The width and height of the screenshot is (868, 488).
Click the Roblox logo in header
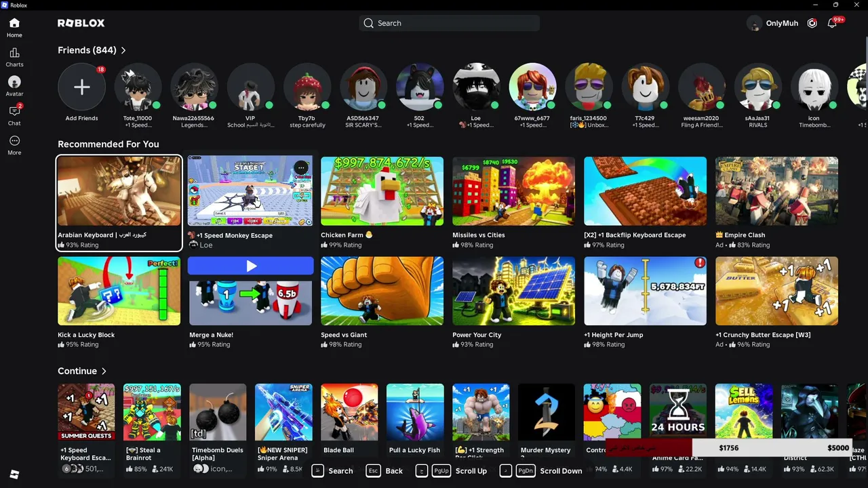[81, 23]
